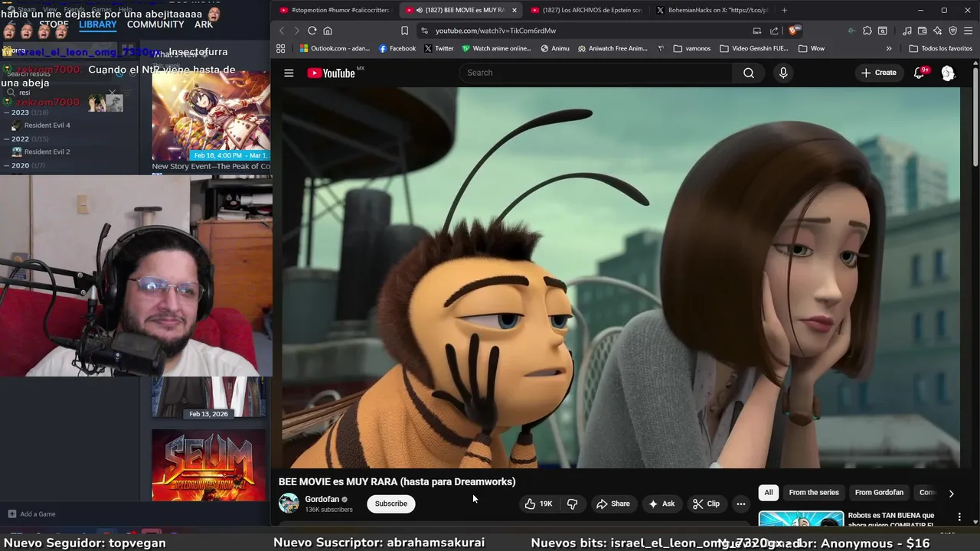Viewport: 980px width, 551px height.
Task: Collapse the 2020 group in Steam library
Action: [7, 165]
